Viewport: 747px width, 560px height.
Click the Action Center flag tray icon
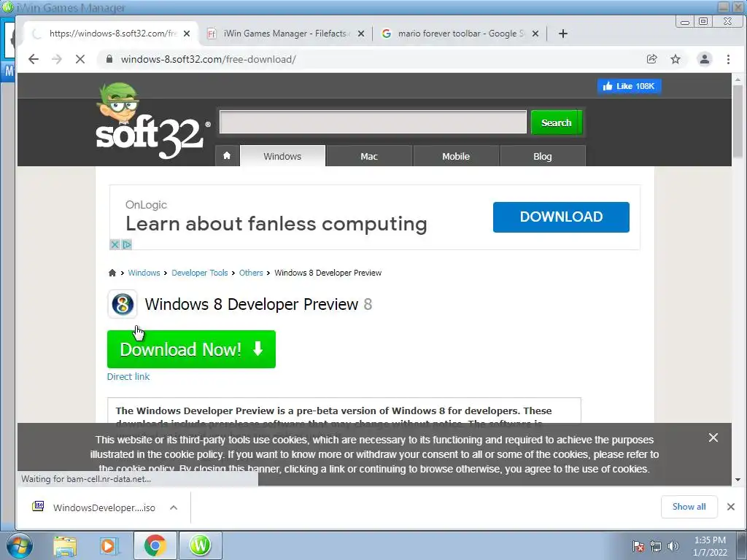point(638,546)
